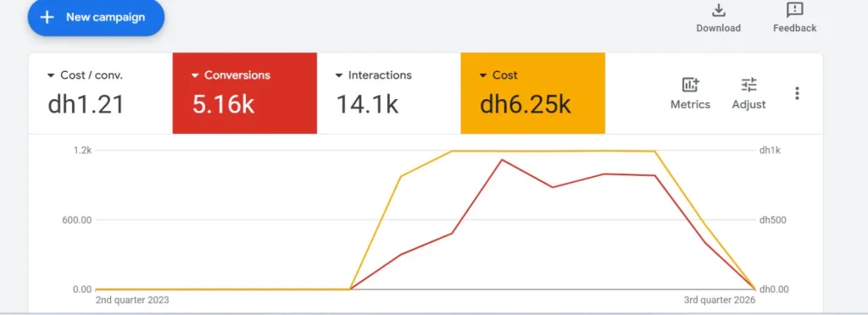Image resolution: width=868 pixels, height=315 pixels.
Task: Click the 2nd quarter 2023 axis label
Action: (132, 300)
